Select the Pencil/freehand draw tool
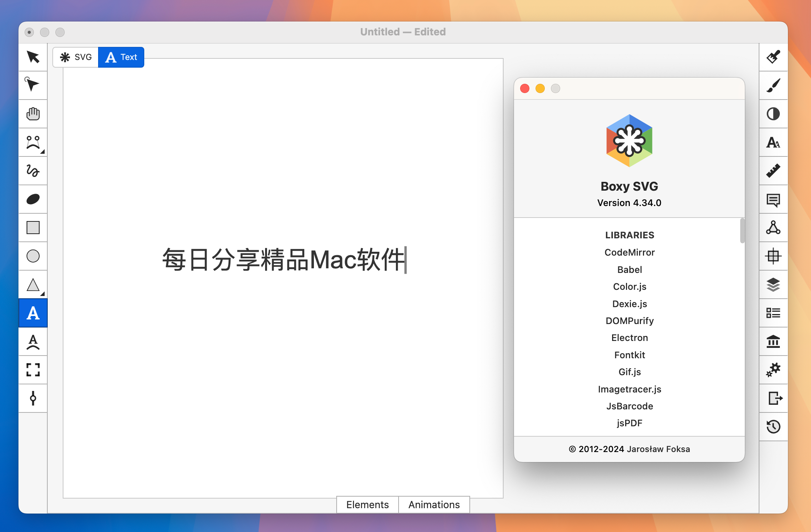Image resolution: width=811 pixels, height=532 pixels. coord(32,171)
